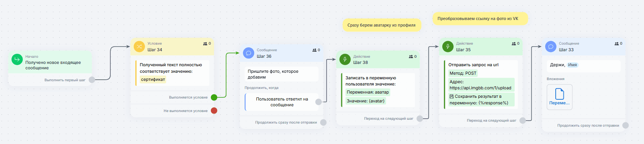Open the Шаг 38 title
Screen dimensions: 644x144
(361, 62)
